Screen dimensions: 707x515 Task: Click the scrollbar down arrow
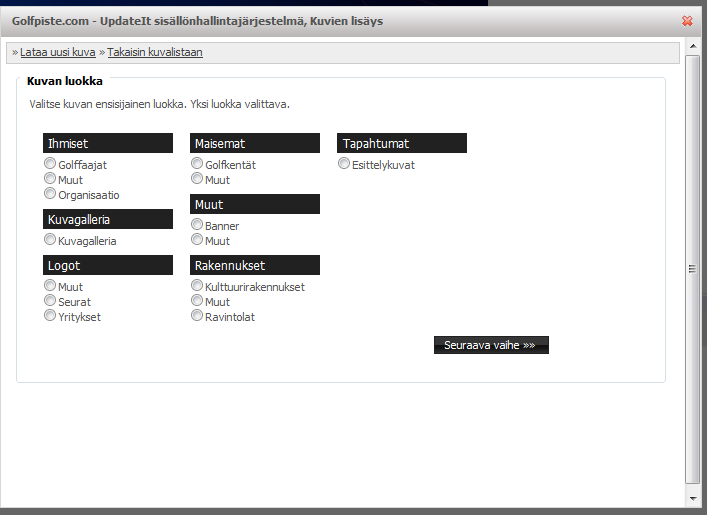click(693, 498)
